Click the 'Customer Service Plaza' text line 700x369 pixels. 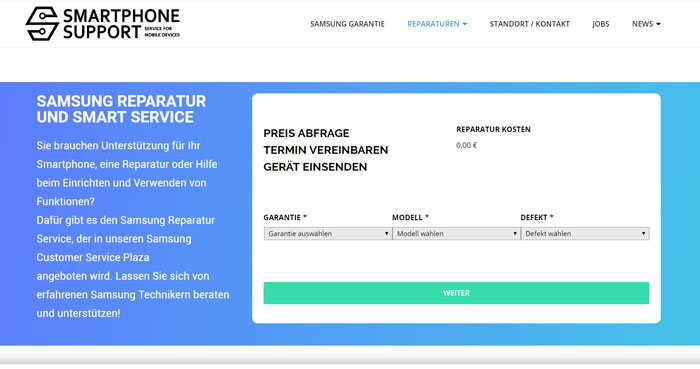(93, 257)
